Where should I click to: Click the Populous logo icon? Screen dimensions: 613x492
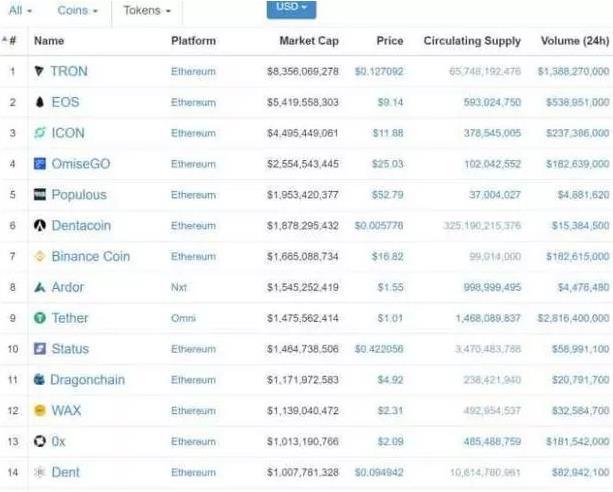pyautogui.click(x=39, y=194)
